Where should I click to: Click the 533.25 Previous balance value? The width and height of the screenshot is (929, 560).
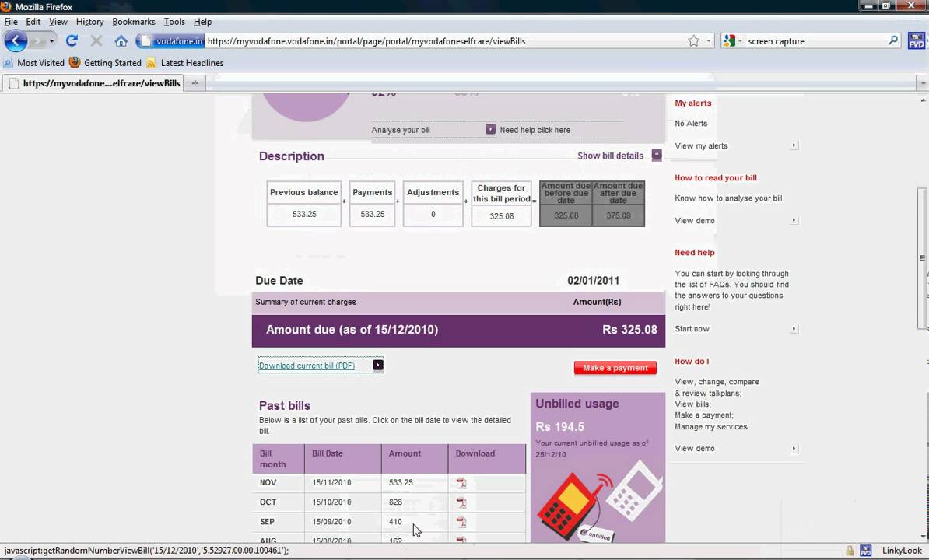(x=304, y=215)
